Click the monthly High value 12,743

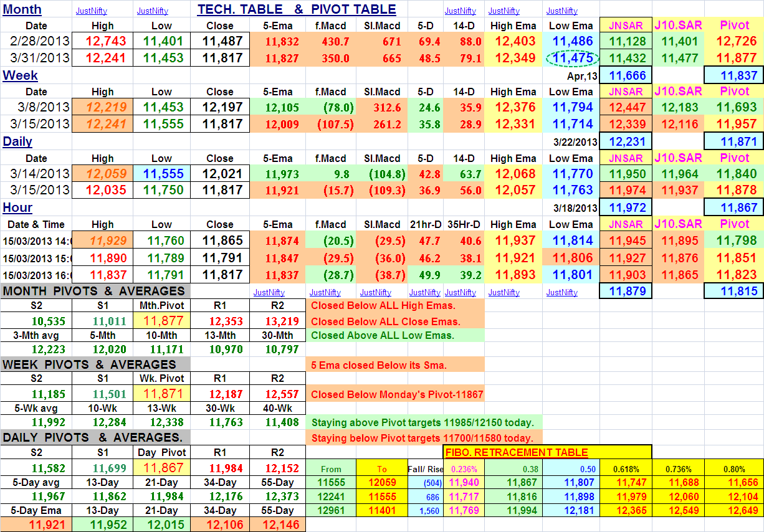103,41
